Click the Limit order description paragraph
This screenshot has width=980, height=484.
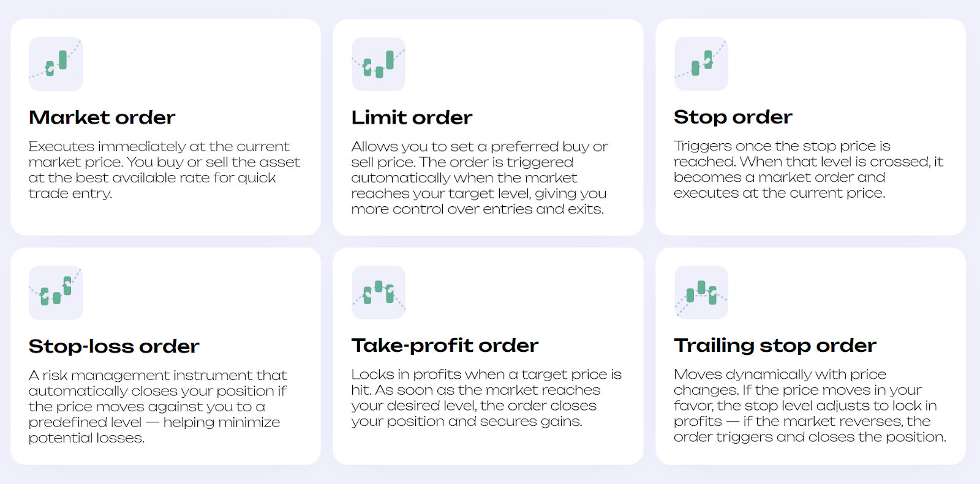(480, 178)
